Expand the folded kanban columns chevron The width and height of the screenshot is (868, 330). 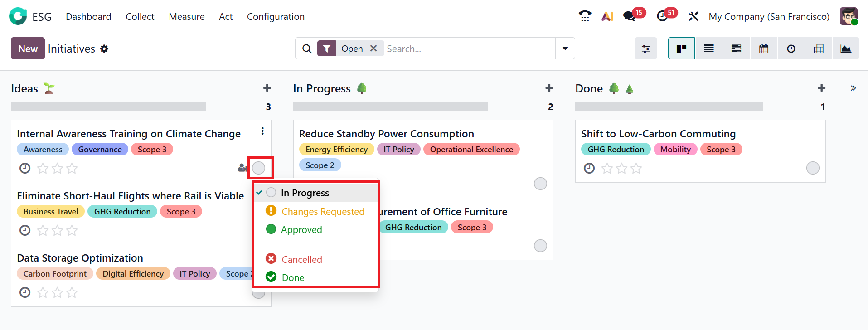853,88
